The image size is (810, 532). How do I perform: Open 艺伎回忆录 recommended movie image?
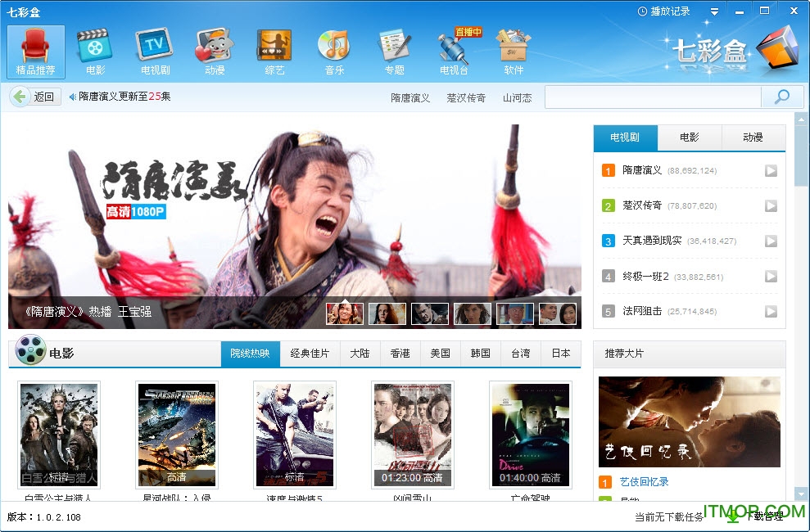click(689, 422)
